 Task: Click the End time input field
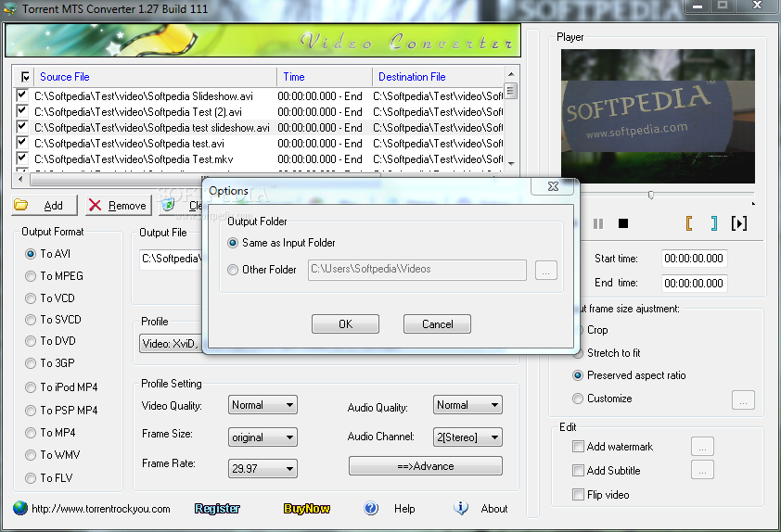tap(694, 284)
